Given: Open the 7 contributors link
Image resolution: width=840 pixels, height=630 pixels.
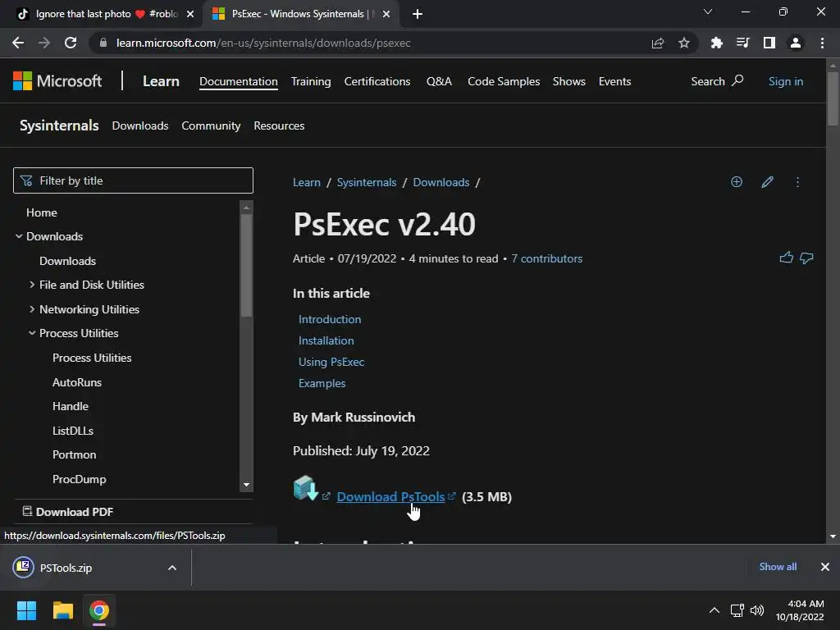Looking at the screenshot, I should click(x=546, y=258).
